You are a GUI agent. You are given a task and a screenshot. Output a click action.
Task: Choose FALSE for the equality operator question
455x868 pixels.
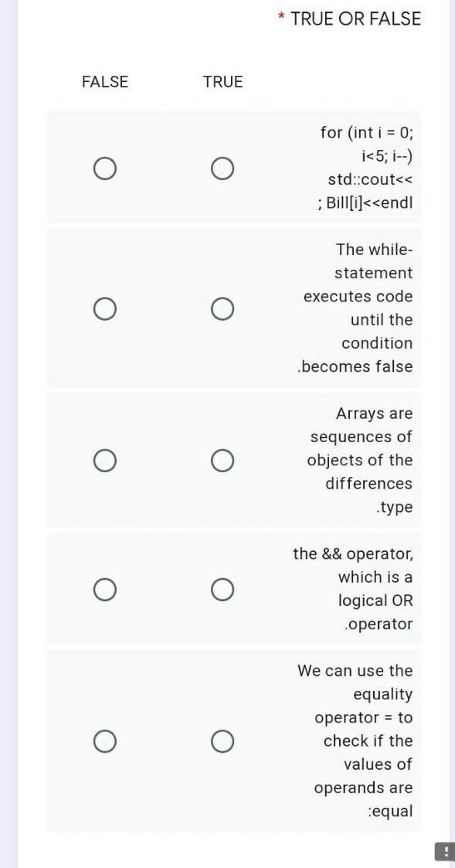pos(105,740)
